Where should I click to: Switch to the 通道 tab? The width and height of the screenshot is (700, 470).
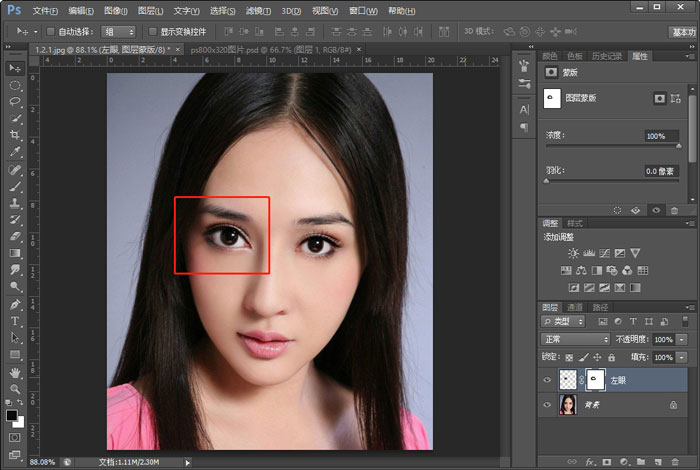[x=575, y=307]
